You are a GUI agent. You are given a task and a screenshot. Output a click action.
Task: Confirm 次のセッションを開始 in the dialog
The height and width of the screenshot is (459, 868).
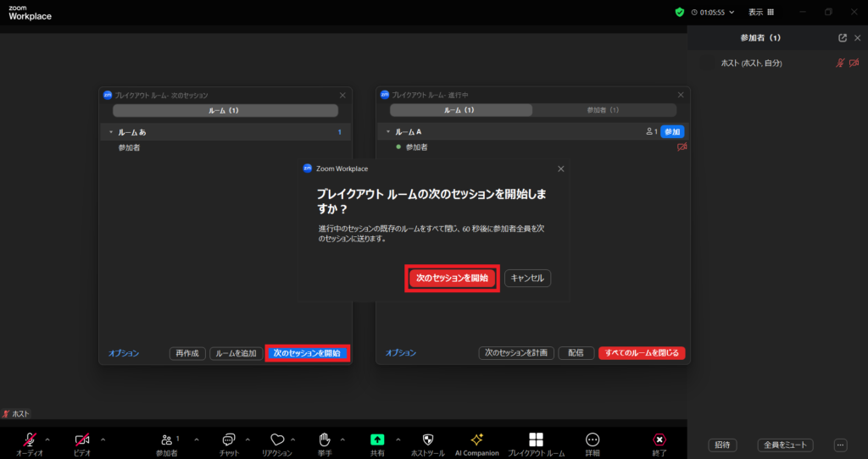coord(453,279)
